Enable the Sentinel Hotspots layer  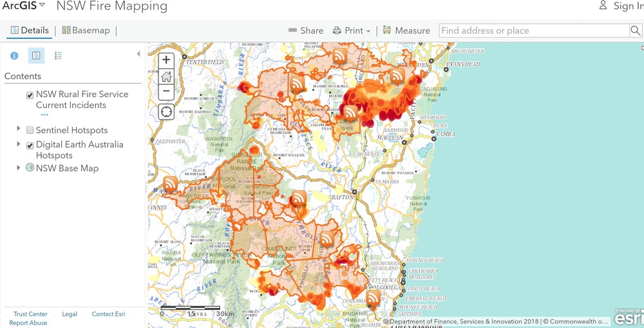[30, 131]
